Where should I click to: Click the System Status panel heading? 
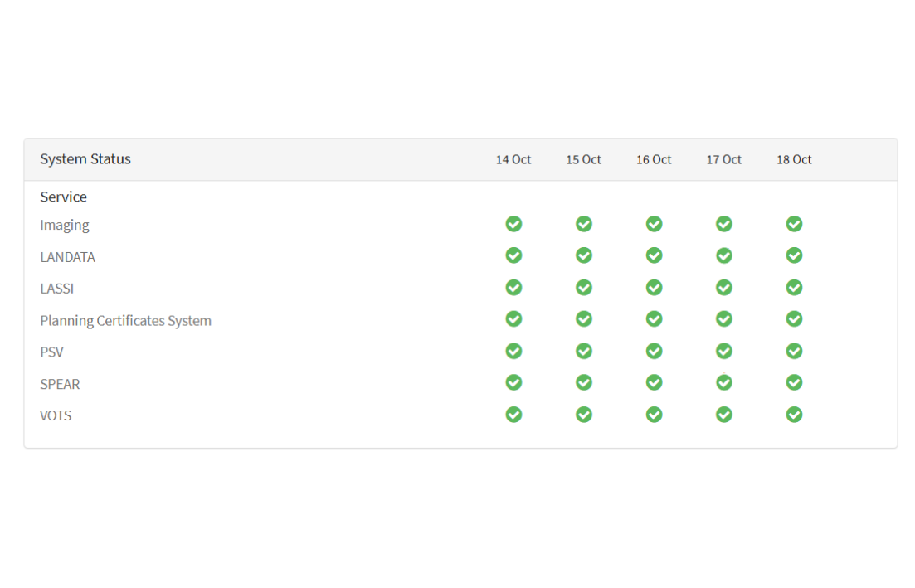(x=85, y=159)
